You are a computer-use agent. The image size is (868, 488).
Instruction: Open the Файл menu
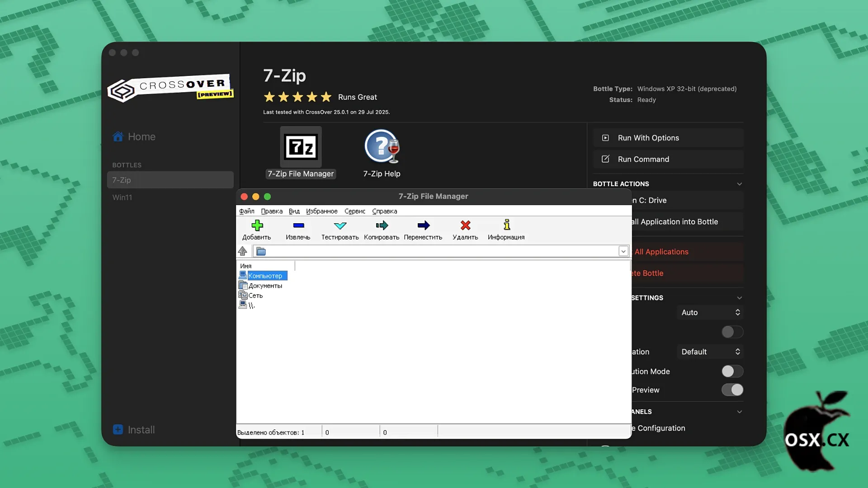coord(247,211)
